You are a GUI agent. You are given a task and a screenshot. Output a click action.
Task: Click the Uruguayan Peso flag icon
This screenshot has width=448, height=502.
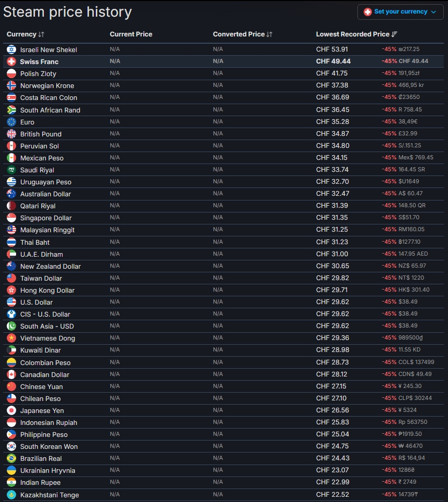(11, 182)
